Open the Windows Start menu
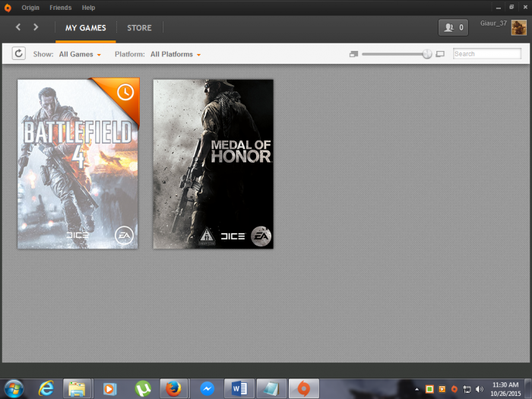Screen dimensions: 532x399 click(14, 388)
